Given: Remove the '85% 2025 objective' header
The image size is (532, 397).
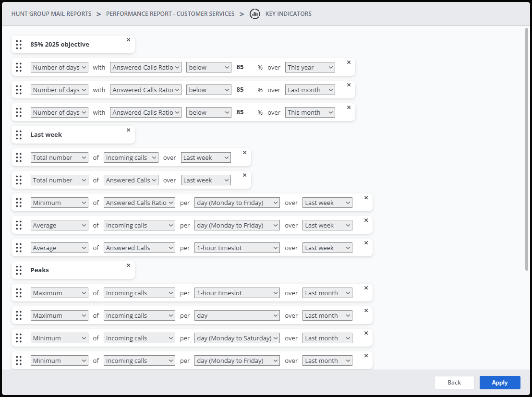Looking at the screenshot, I should point(128,40).
